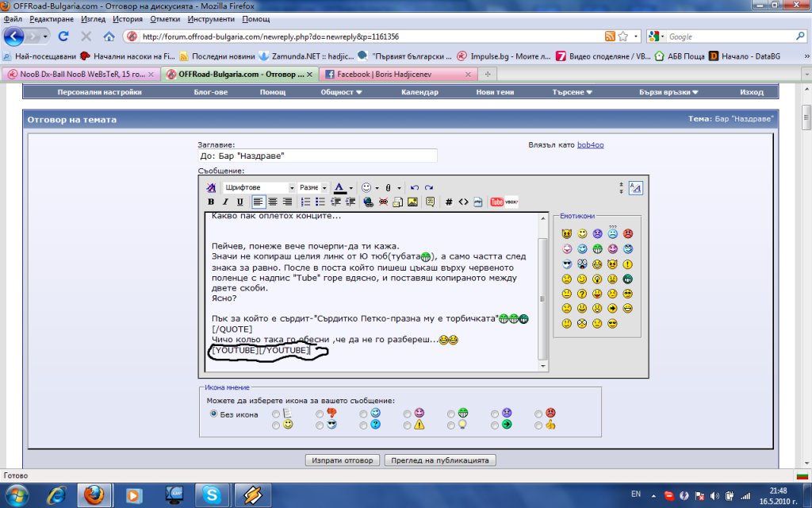812x508 pixels.
Task: Wrap selection in QUOTE tags icon
Action: click(431, 202)
